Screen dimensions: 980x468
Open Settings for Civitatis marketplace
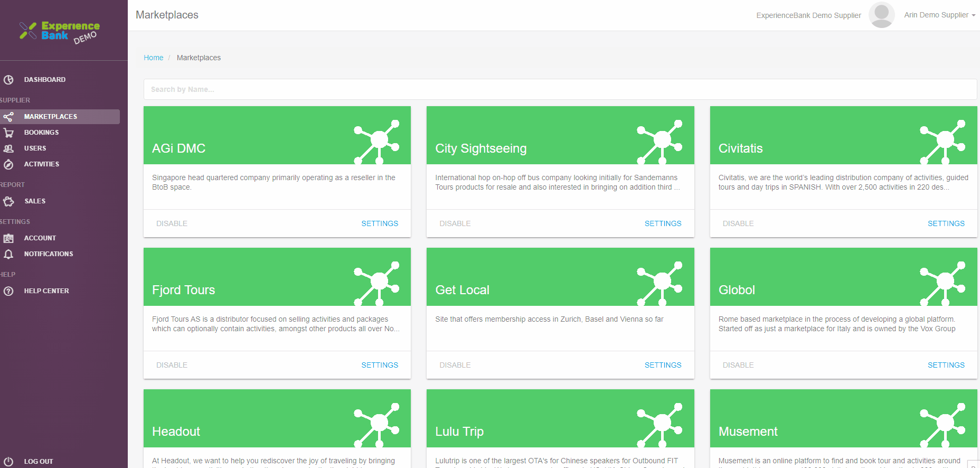pos(946,223)
